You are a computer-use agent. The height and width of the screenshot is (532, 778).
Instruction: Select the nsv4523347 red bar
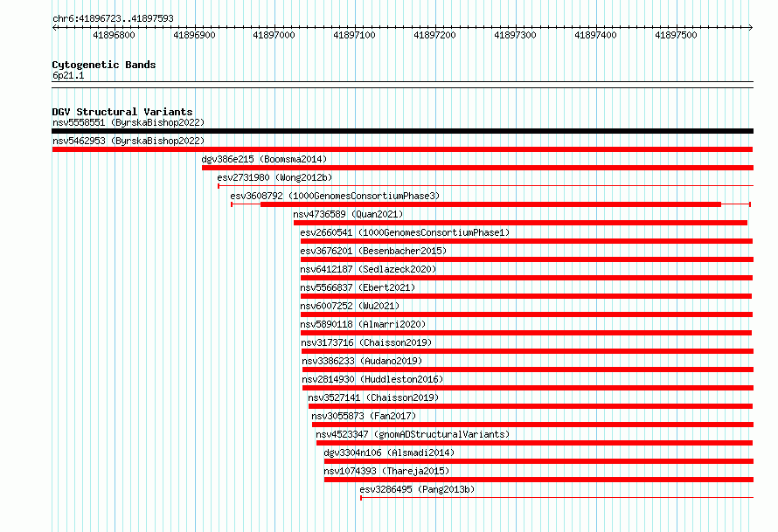pos(534,443)
